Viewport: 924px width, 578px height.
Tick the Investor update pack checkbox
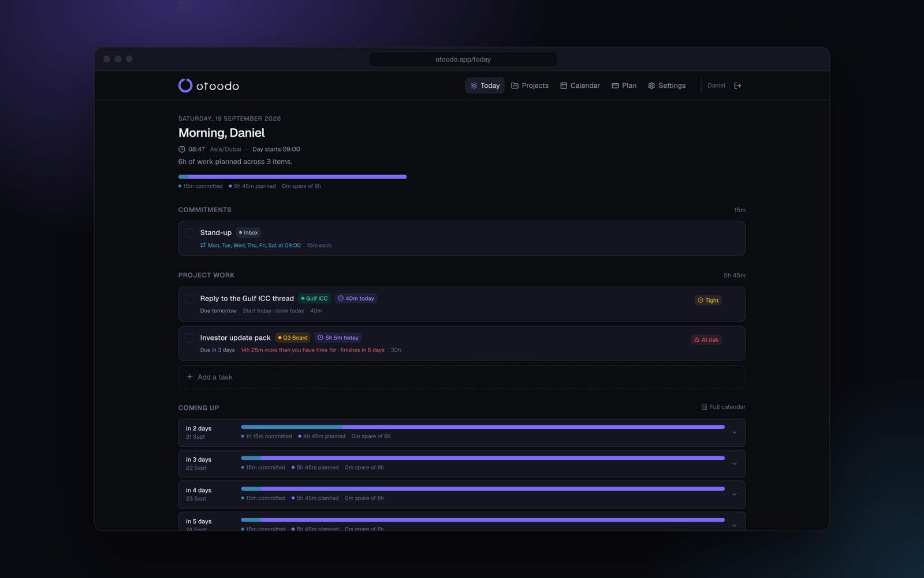(189, 338)
